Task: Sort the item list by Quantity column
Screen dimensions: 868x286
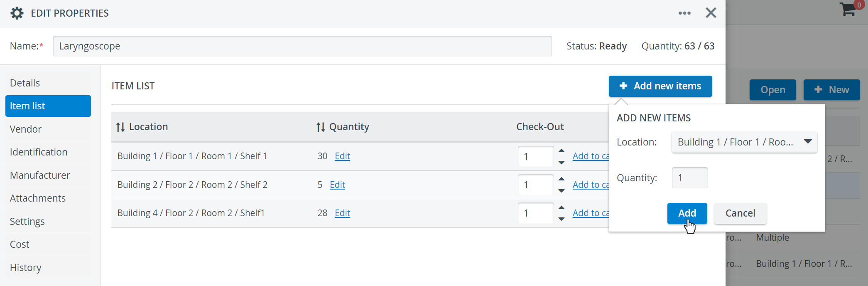Action: coord(321,127)
